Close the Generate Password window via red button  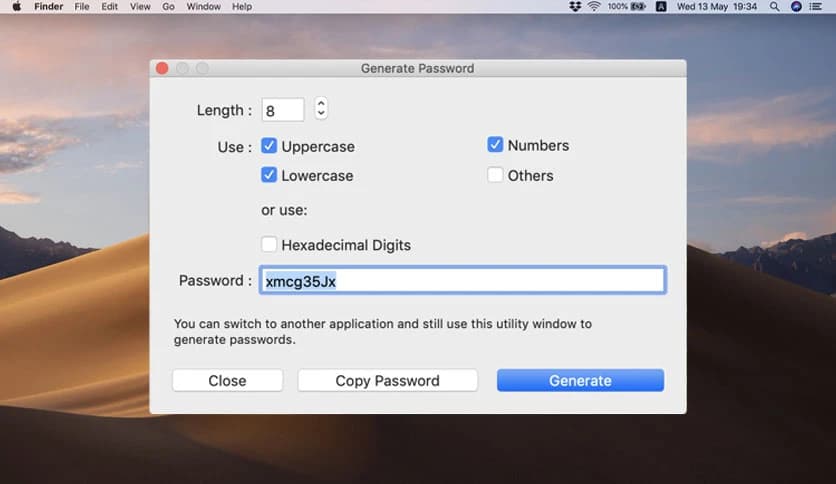[162, 68]
